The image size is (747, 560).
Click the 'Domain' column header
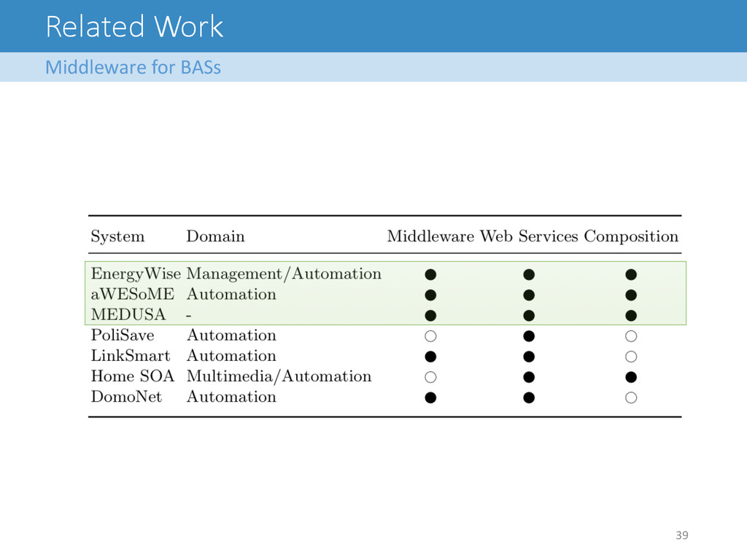[x=215, y=236]
